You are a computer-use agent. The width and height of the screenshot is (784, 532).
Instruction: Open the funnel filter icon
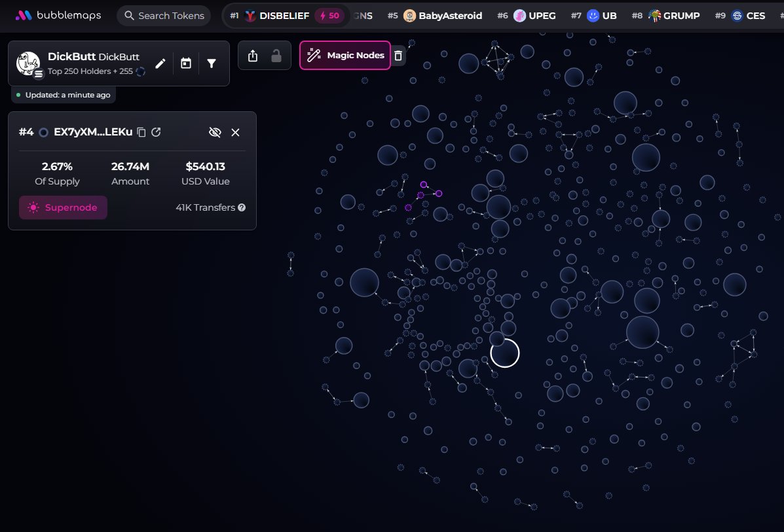[212, 63]
